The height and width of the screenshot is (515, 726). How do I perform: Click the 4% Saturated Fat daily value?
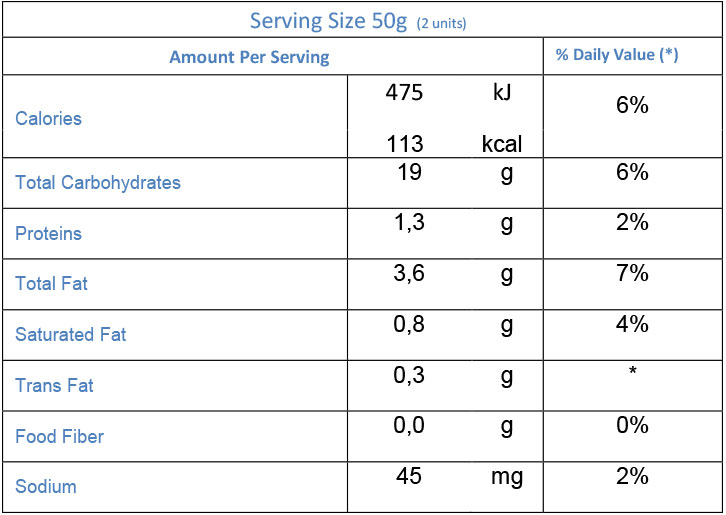[632, 324]
